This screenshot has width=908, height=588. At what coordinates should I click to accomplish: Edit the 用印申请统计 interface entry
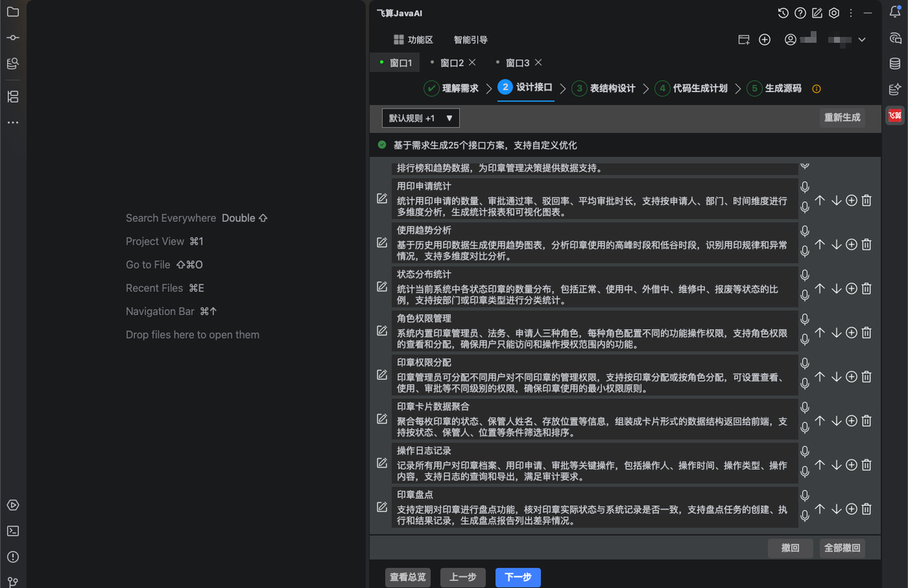(x=382, y=199)
